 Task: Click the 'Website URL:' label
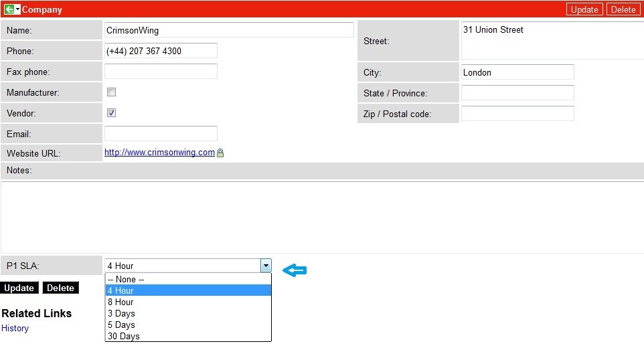click(x=33, y=153)
